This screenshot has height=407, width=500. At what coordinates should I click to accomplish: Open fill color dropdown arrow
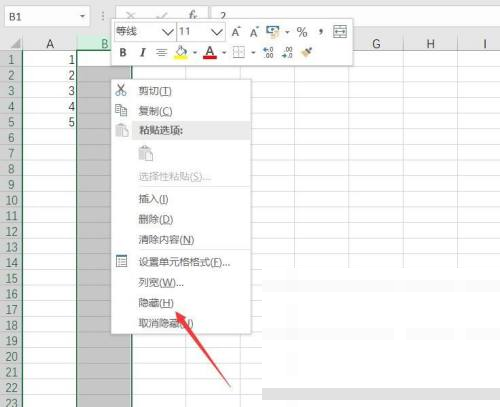(195, 52)
